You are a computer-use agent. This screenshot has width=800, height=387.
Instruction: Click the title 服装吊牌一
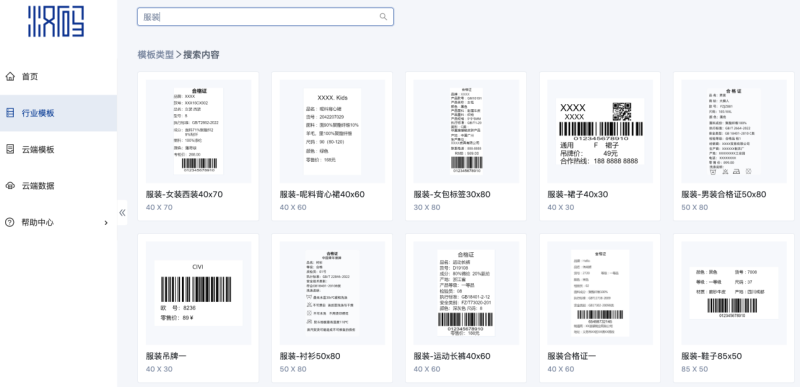pyautogui.click(x=166, y=356)
